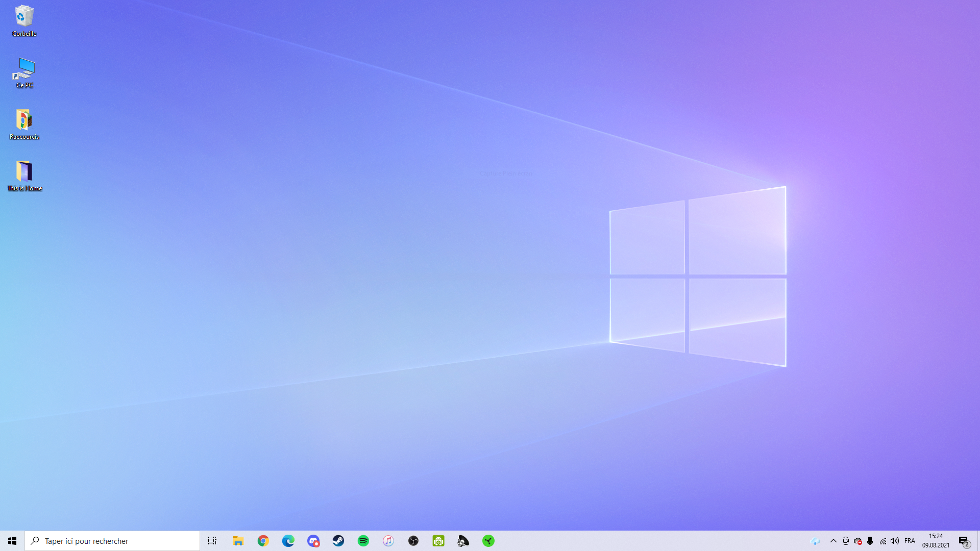Launch File Explorer from taskbar
The height and width of the screenshot is (551, 980).
tap(238, 541)
